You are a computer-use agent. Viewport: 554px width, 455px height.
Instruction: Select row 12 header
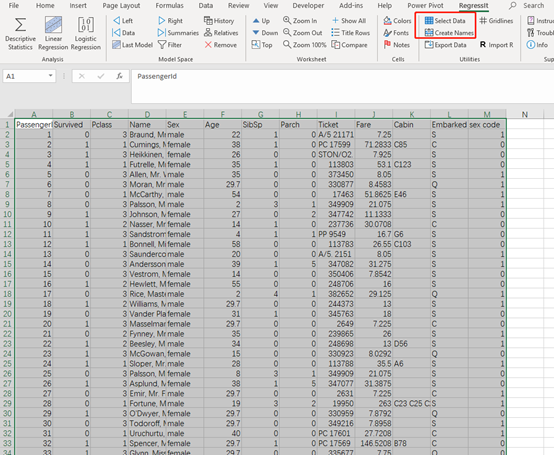click(x=7, y=234)
